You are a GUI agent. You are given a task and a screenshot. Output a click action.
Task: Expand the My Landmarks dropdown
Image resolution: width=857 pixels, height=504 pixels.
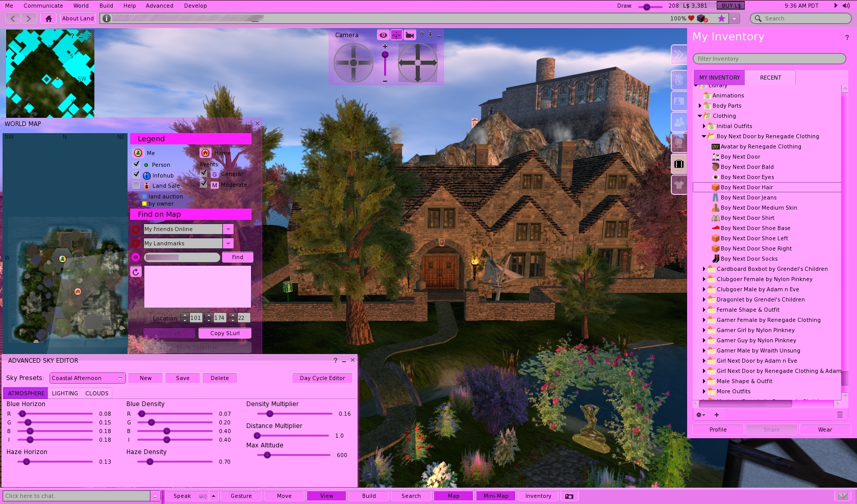pyautogui.click(x=229, y=243)
